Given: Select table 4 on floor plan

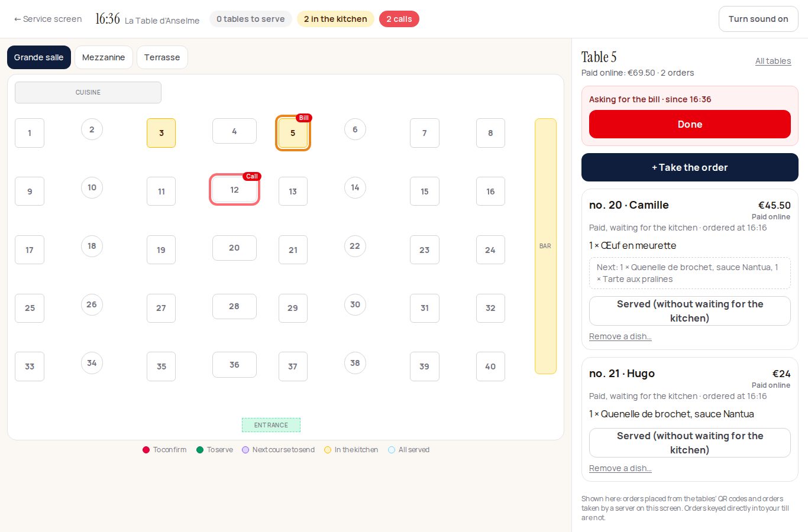Looking at the screenshot, I should [x=234, y=131].
